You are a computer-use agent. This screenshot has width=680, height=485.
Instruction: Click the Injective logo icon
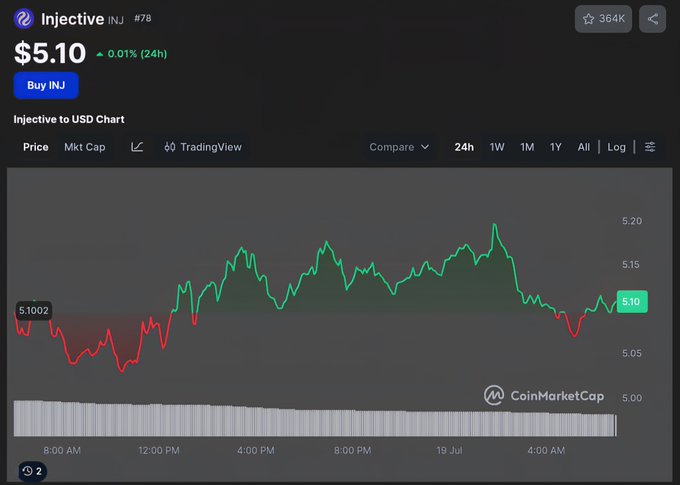(24, 19)
